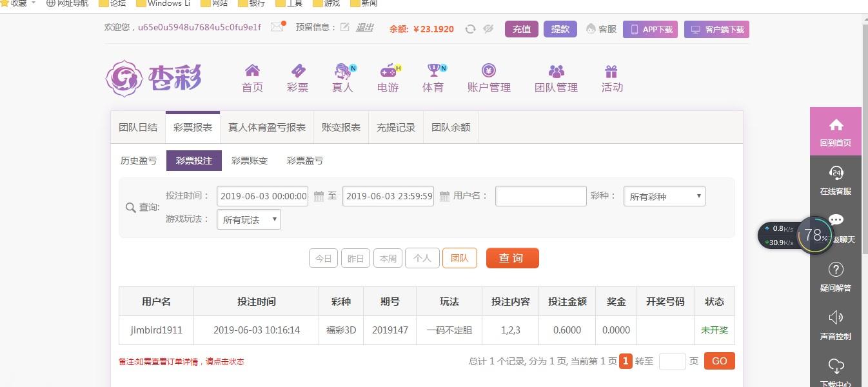
Task: Select the 历史盈亏 sub-tab
Action: [x=139, y=161]
